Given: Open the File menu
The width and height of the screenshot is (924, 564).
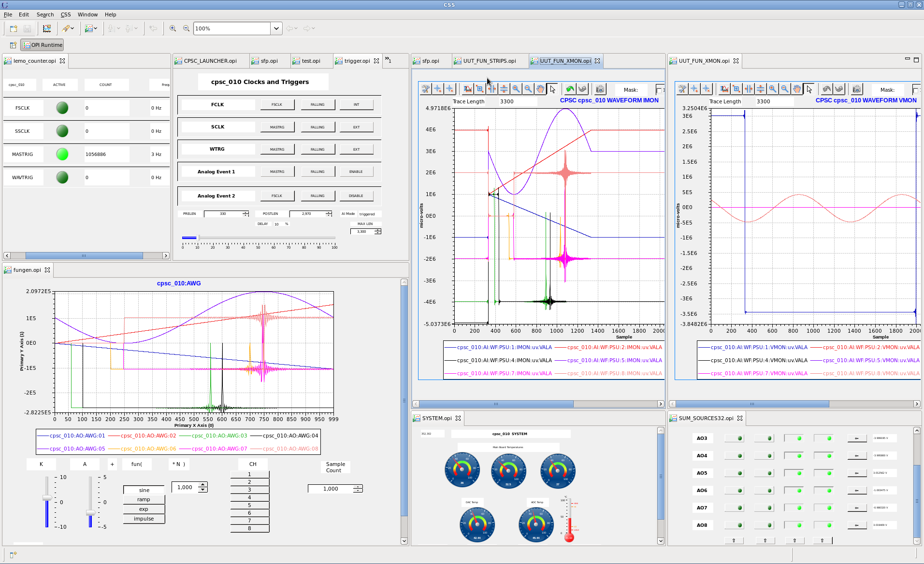Looking at the screenshot, I should pos(8,14).
